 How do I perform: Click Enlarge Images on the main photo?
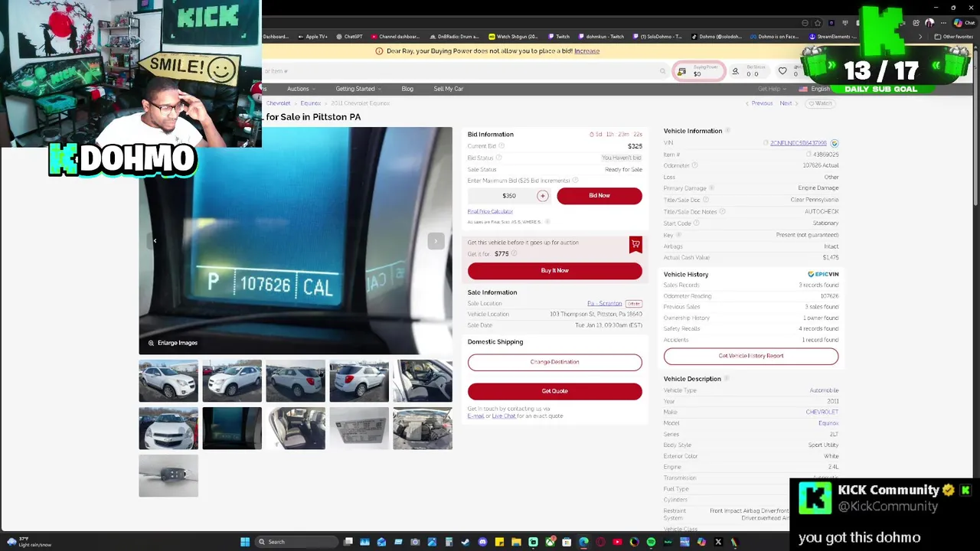tap(173, 343)
